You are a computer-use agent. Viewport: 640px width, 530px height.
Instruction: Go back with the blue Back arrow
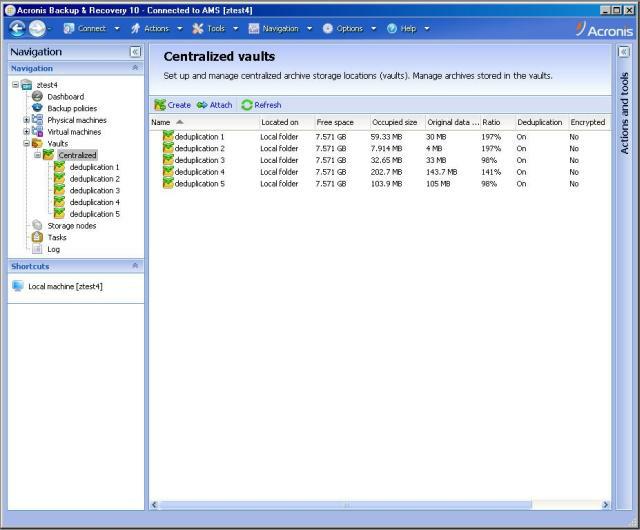click(x=17, y=29)
